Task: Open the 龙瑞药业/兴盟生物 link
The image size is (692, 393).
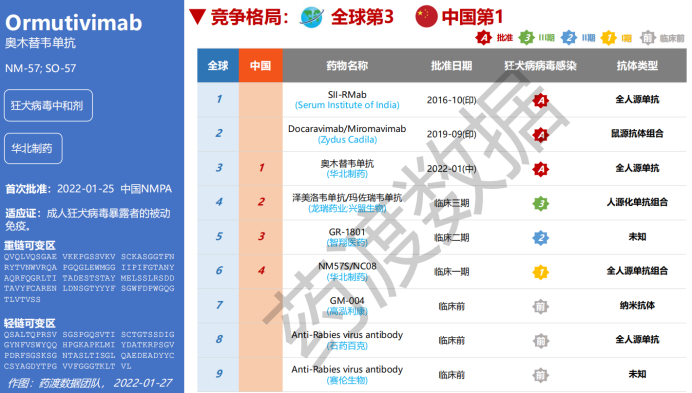Action: (347, 208)
